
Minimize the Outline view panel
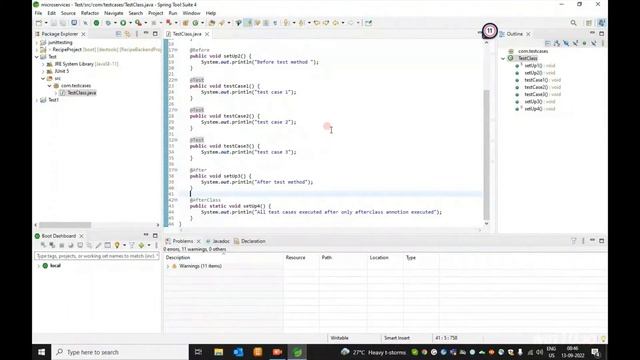click(x=593, y=33)
